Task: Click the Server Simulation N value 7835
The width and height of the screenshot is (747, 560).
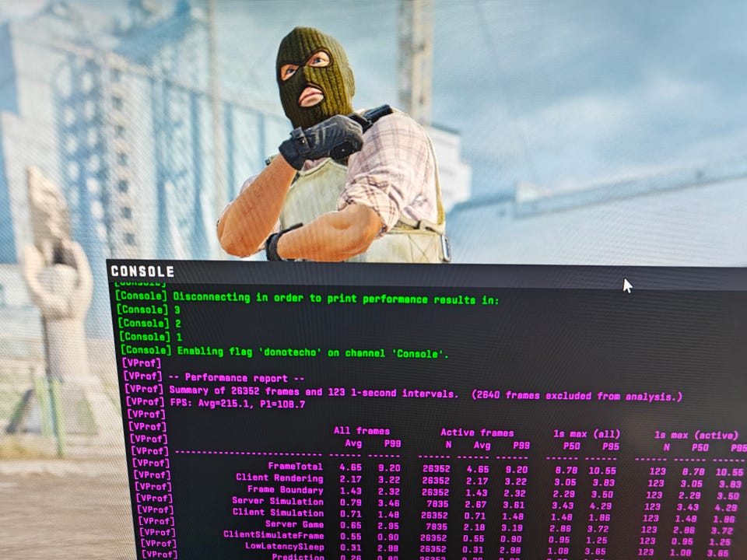Action: 437,504
